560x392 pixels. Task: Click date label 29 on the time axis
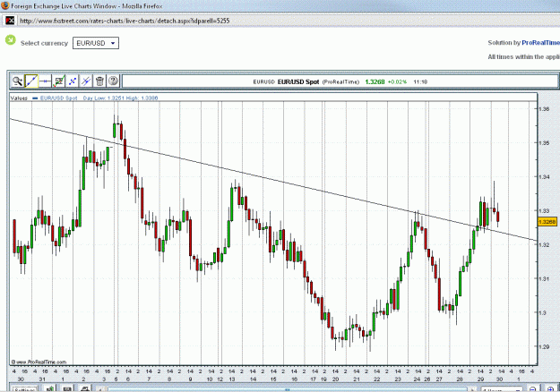(480, 379)
